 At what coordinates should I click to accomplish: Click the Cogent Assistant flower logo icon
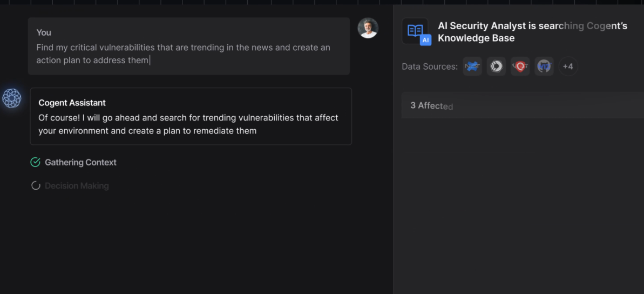click(12, 98)
